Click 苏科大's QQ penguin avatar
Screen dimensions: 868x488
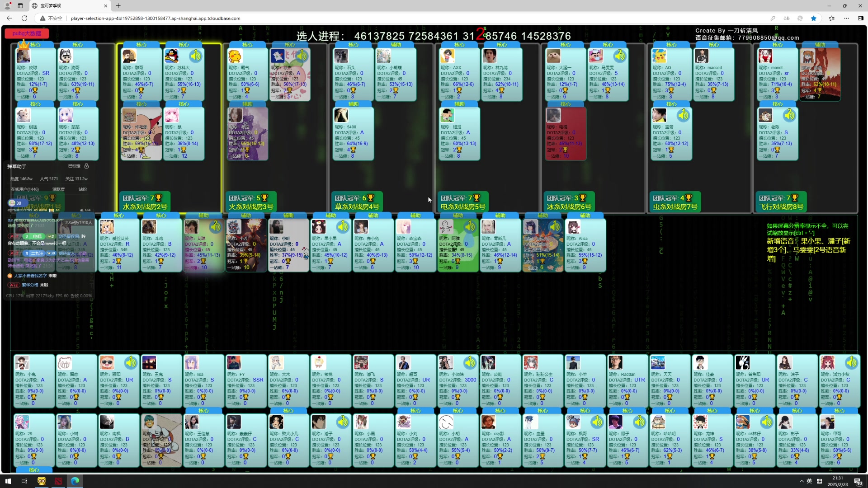[x=171, y=56]
